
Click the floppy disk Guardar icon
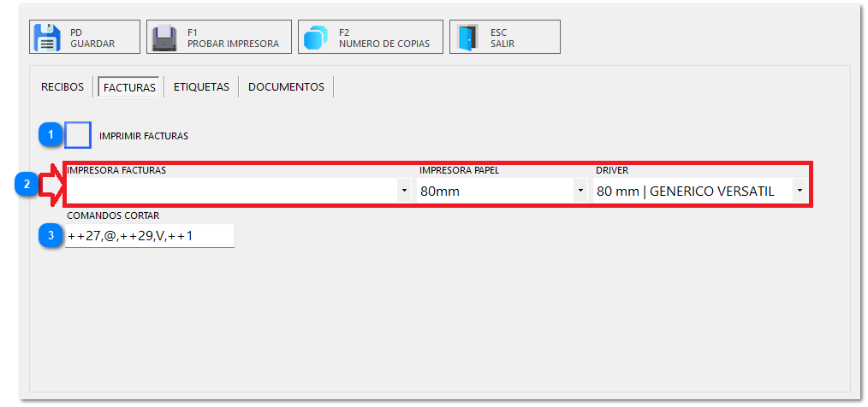point(46,38)
